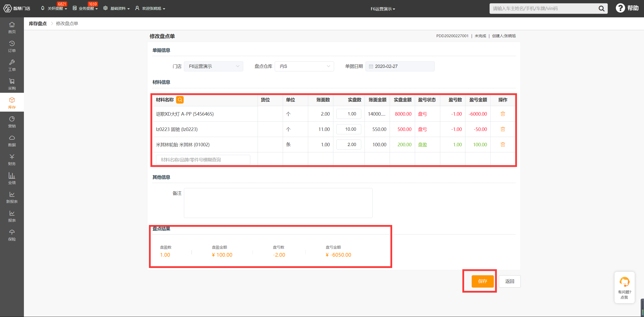The height and width of the screenshot is (317, 644).
Task: Click the 讴歌XD大灯 A-PP material name
Action: (x=185, y=114)
